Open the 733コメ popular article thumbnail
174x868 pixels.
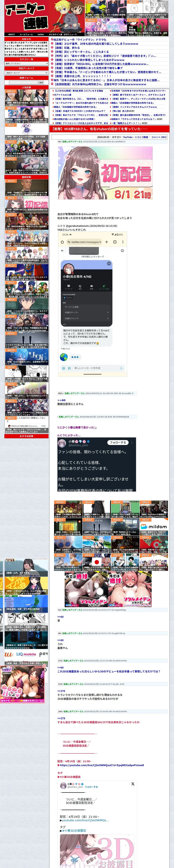26,149
